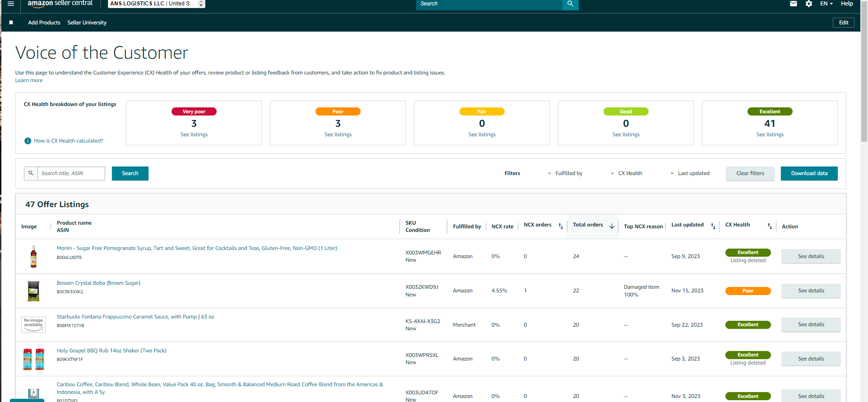Click the Nov 15, 2023 date cell
The image size is (868, 402).
coord(687,291)
